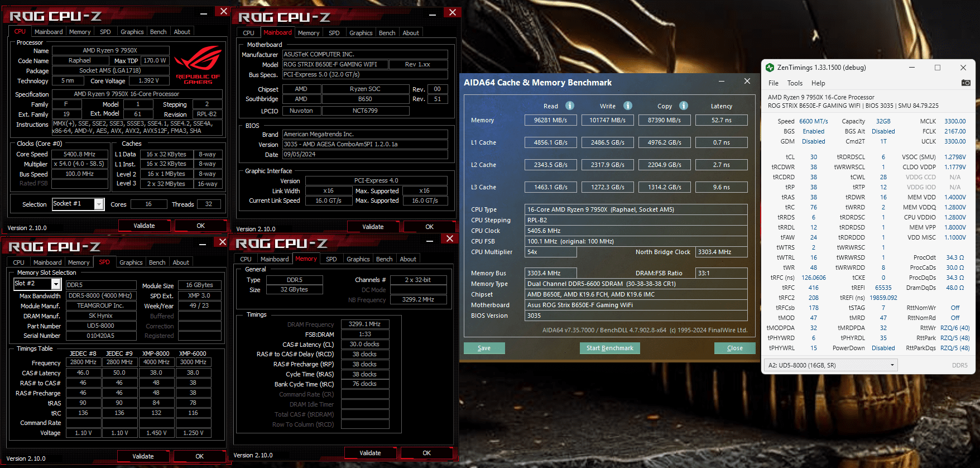The image size is (980, 468).
Task: Click Save in AIDA64 benchmark
Action: [x=484, y=348]
